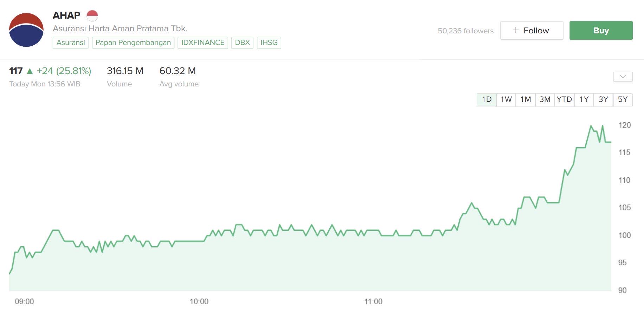Switch chart to 1M range
The width and height of the screenshot is (644, 320).
point(526,99)
